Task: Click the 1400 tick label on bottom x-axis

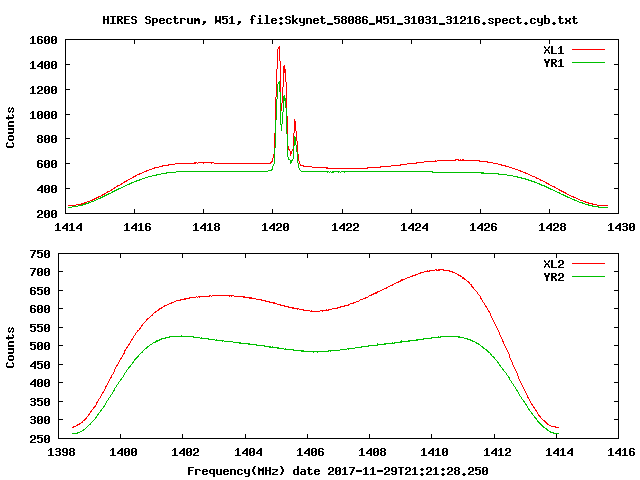Action: click(123, 452)
